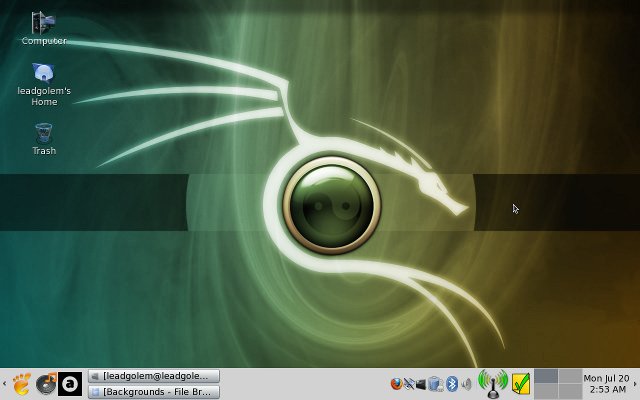This screenshot has width=640, height=400.
Task: Open the terminal launcher in the panel
Action: [421, 384]
